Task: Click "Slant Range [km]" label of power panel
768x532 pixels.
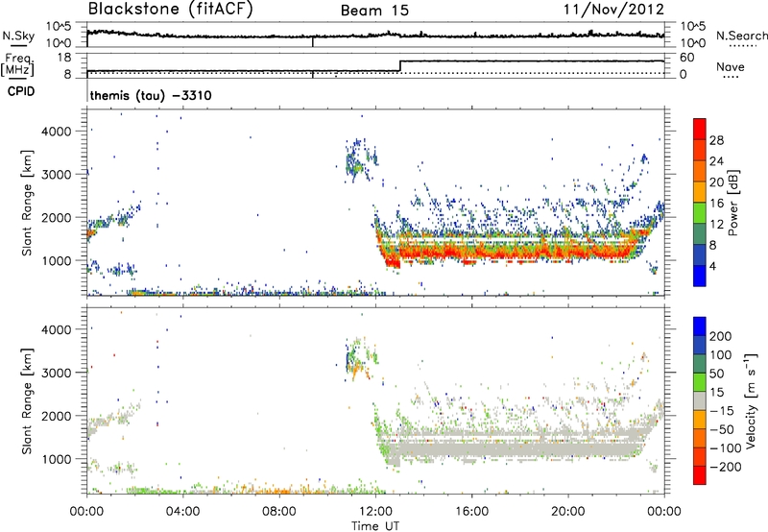Action: click(27, 203)
